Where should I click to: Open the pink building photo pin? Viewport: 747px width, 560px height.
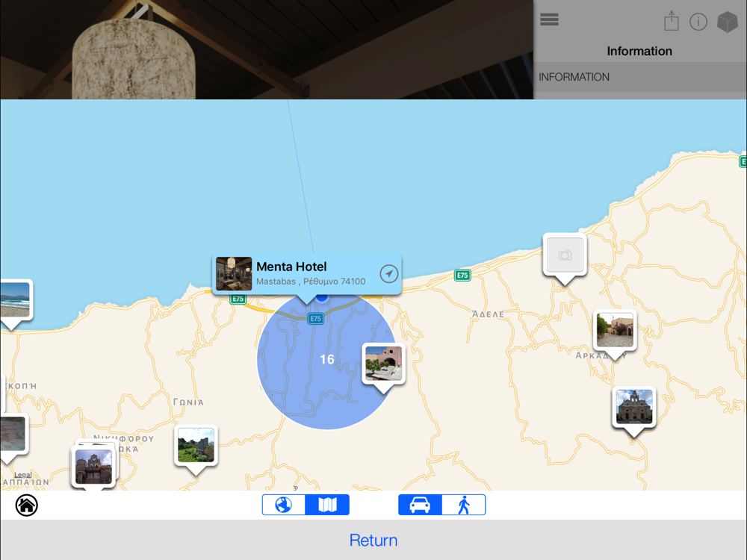[x=383, y=364]
